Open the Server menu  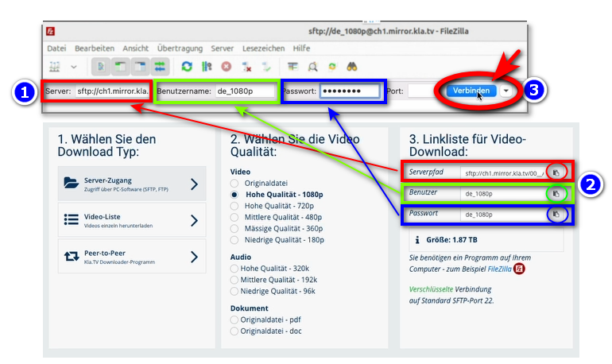[222, 48]
